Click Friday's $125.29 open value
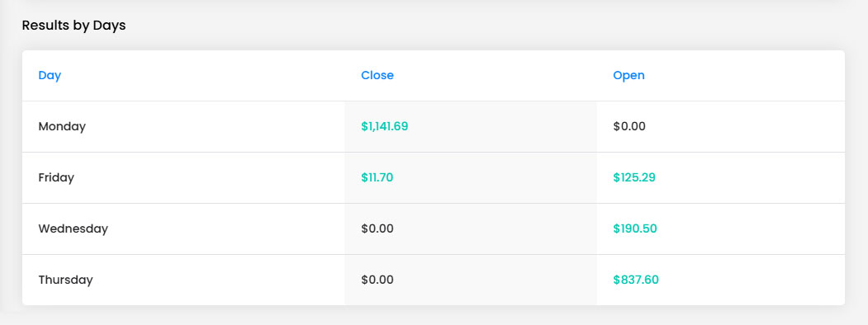Screen dimensions: 868x325 [633, 177]
